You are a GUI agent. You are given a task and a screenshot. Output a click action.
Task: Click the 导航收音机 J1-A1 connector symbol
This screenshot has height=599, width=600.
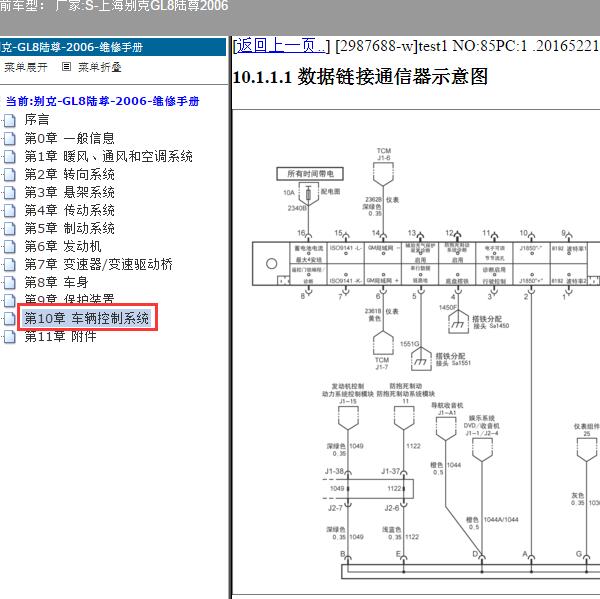446,429
